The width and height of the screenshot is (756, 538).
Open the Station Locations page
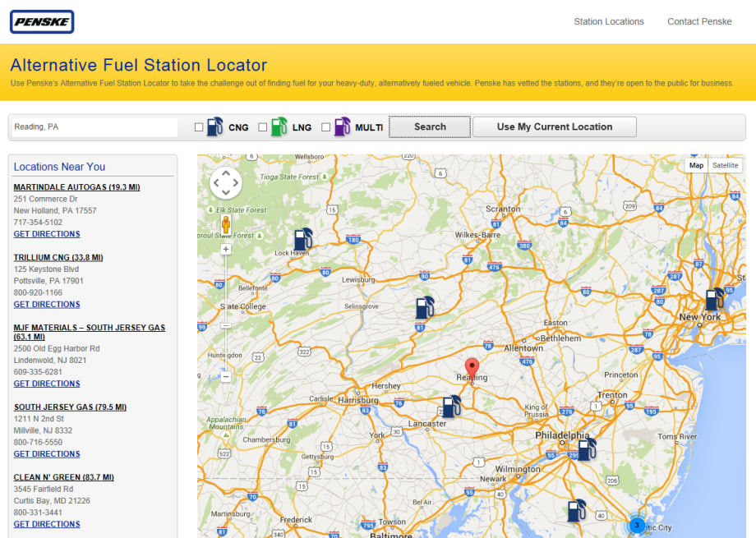[609, 21]
